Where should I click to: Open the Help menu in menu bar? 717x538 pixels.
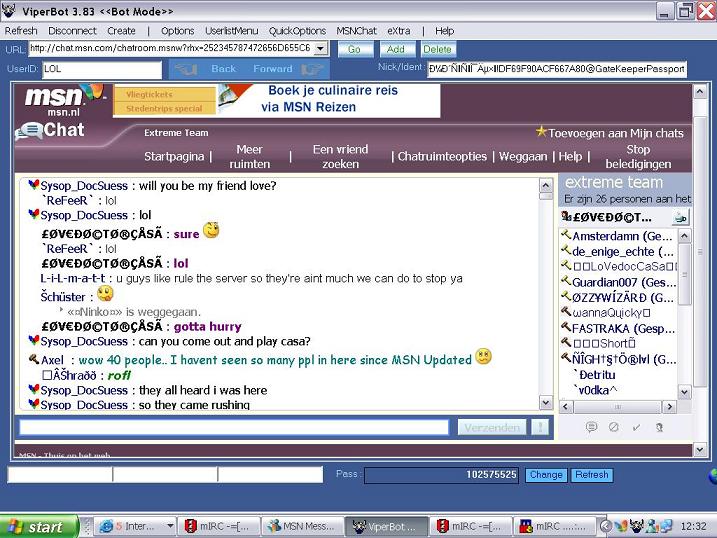coord(444,31)
